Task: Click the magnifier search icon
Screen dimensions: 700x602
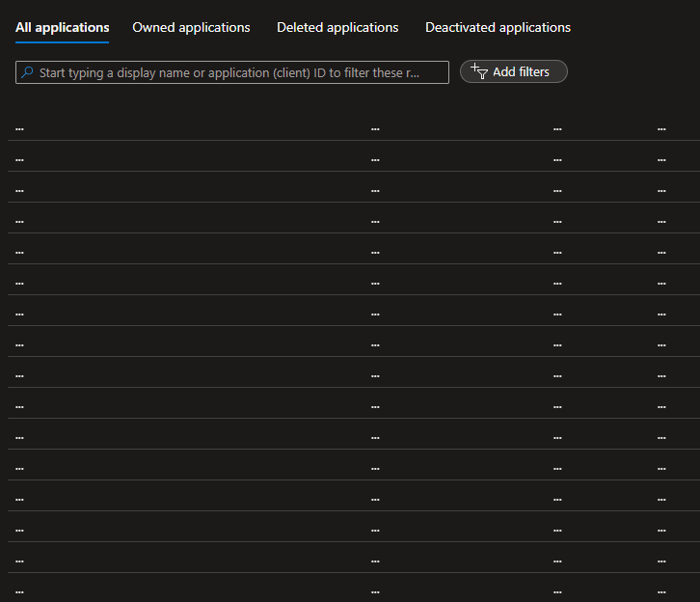Action: 27,72
